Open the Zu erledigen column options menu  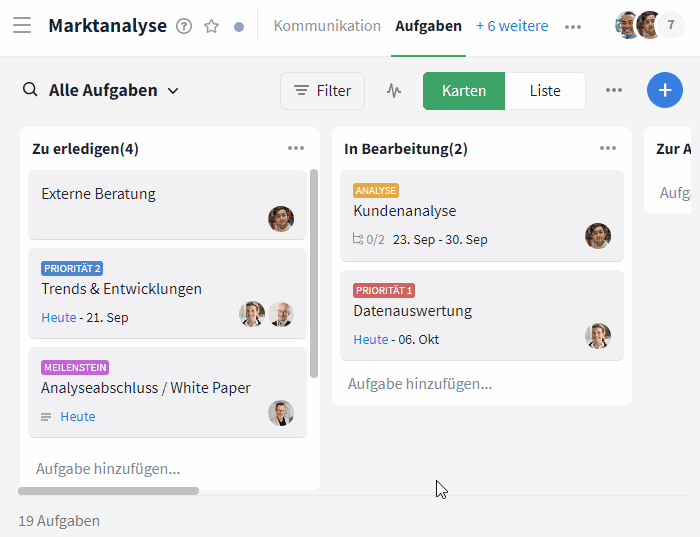[296, 148]
